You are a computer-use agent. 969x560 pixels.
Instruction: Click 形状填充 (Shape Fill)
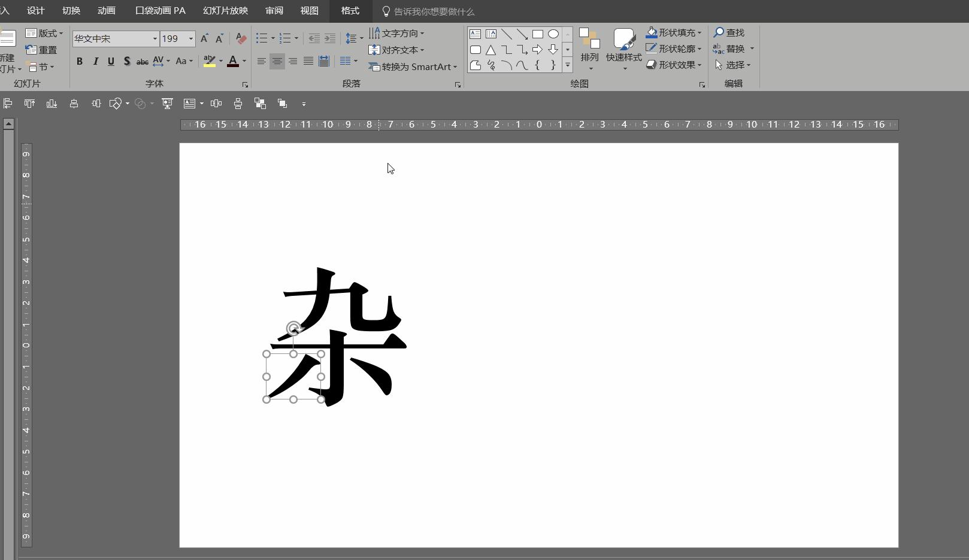pos(674,32)
